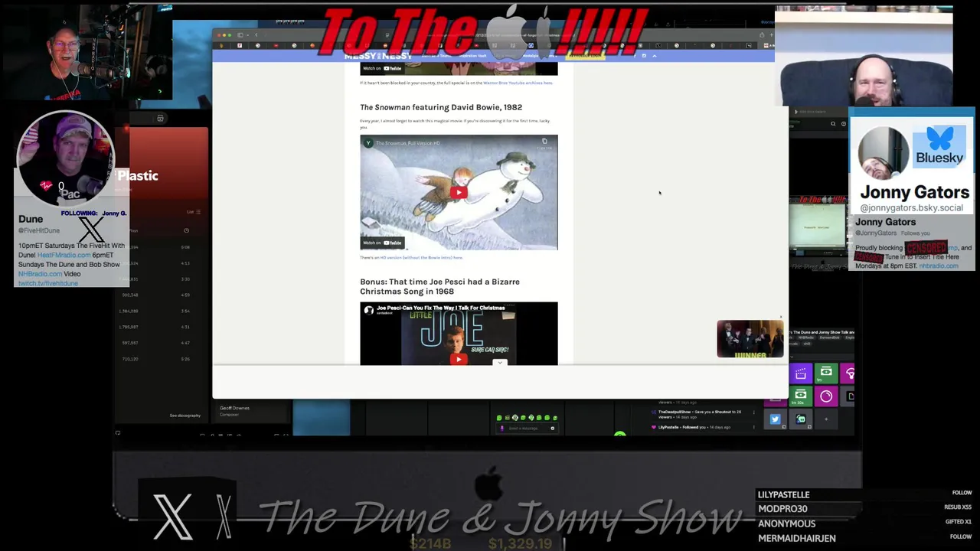The width and height of the screenshot is (980, 551).
Task: Open the Twitter bird tile
Action: tap(775, 419)
